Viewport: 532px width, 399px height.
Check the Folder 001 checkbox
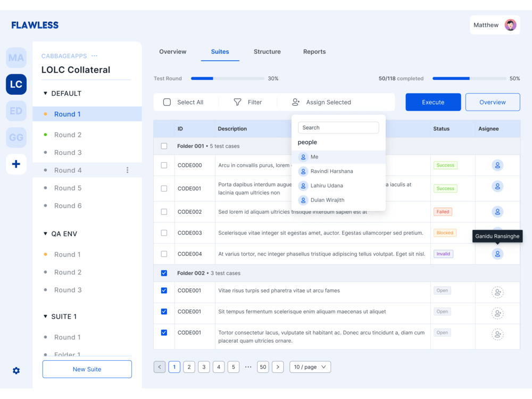[164, 146]
